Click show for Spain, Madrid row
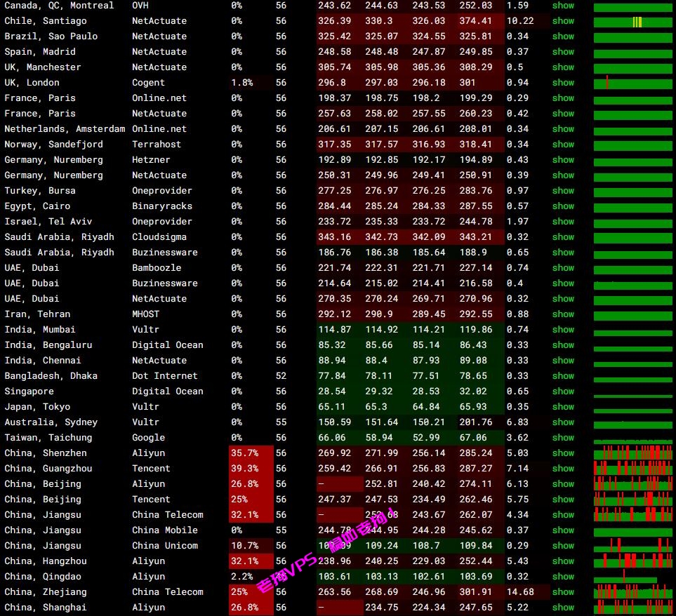The image size is (676, 616). click(563, 52)
